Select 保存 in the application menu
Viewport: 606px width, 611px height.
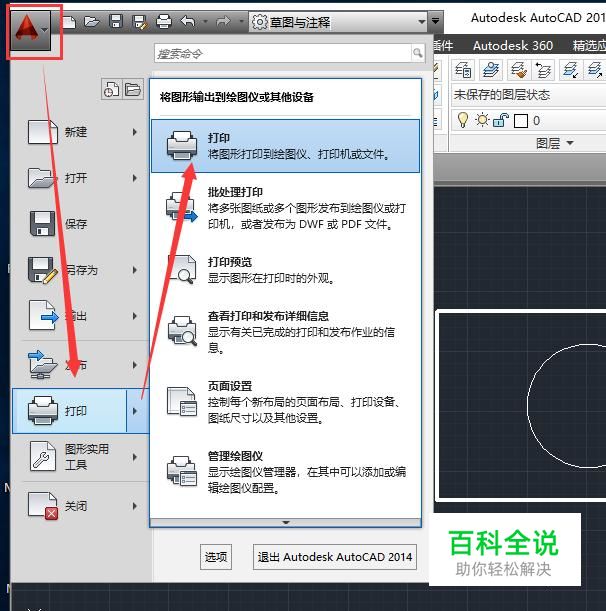(x=81, y=224)
